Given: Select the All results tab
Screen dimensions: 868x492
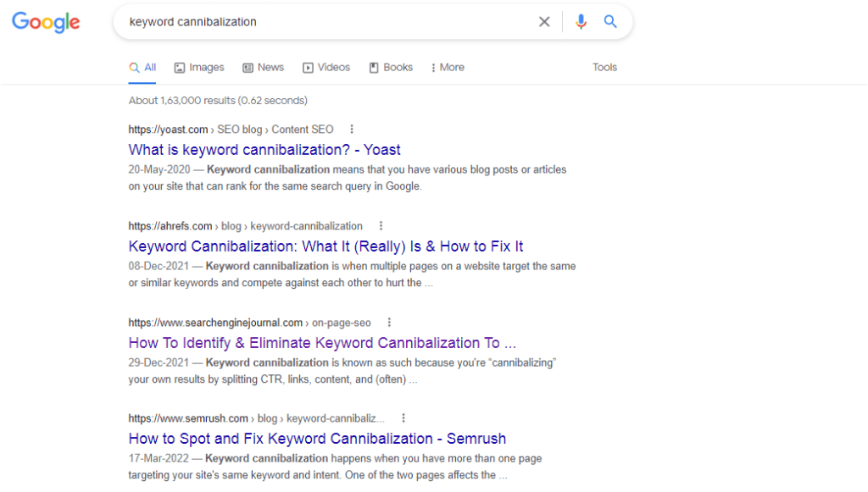Looking at the screenshot, I should click(142, 68).
